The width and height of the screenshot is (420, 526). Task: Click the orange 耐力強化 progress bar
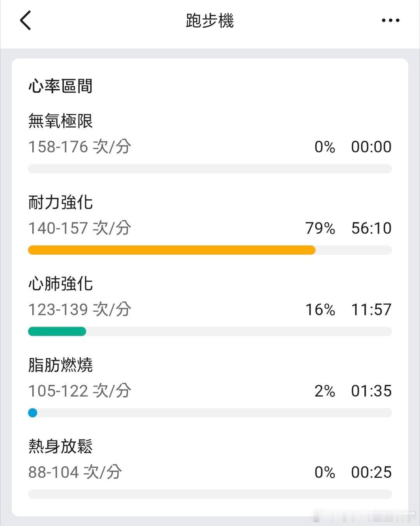click(x=171, y=250)
